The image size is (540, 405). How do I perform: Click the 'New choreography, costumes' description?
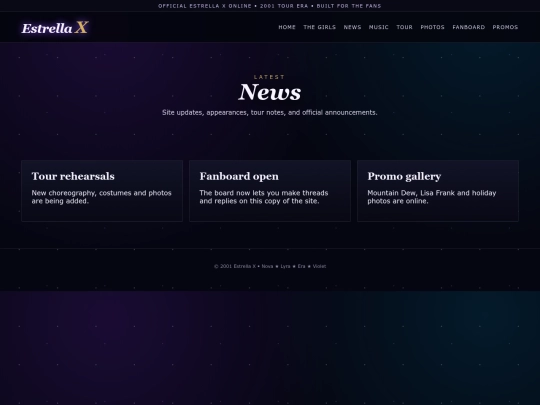tap(102, 197)
